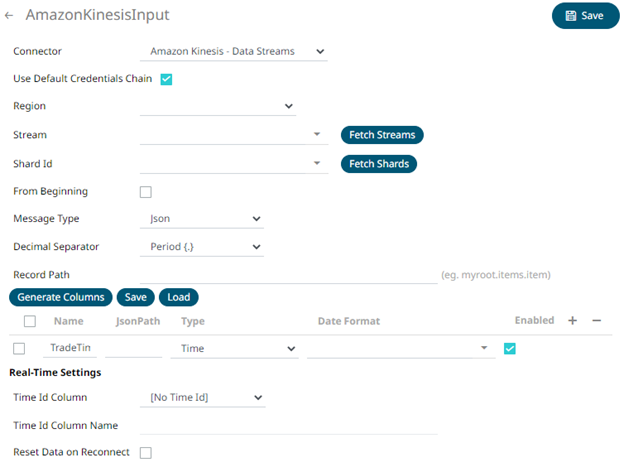Open the Date Format dropdown arrow
The image size is (624, 472).
pos(485,348)
